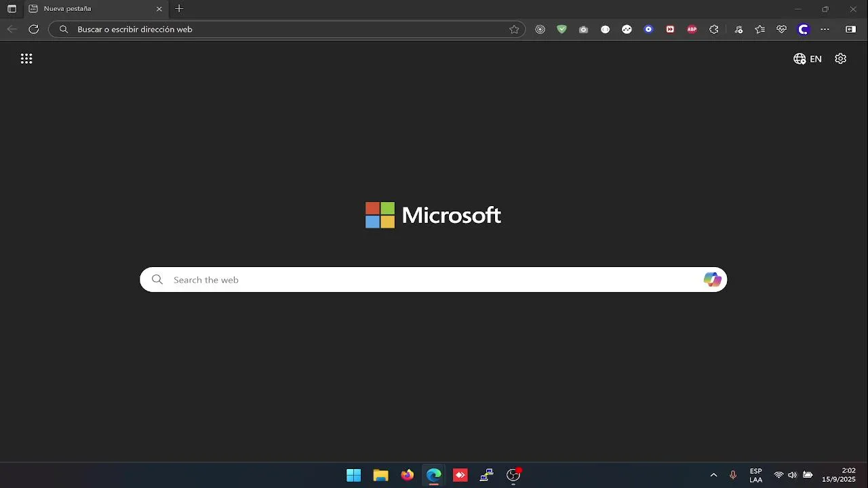Click the microphone tray icon
Viewport: 868px width, 488px height.
[732, 475]
